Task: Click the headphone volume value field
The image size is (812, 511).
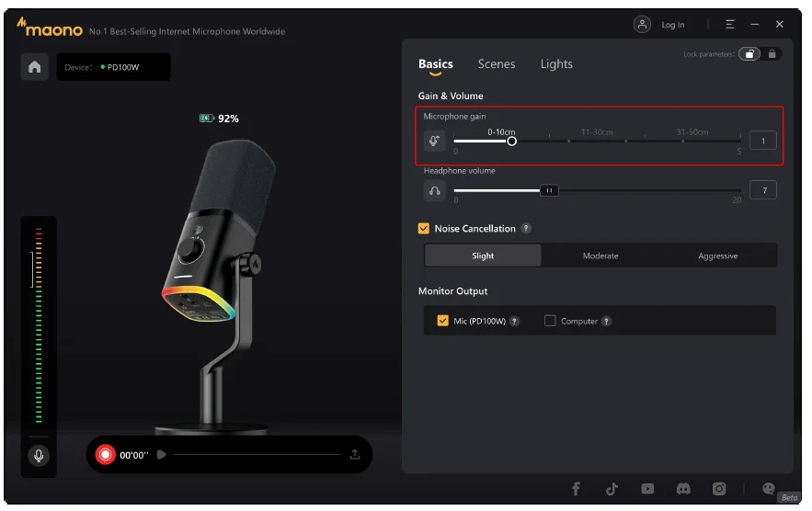Action: click(x=763, y=190)
